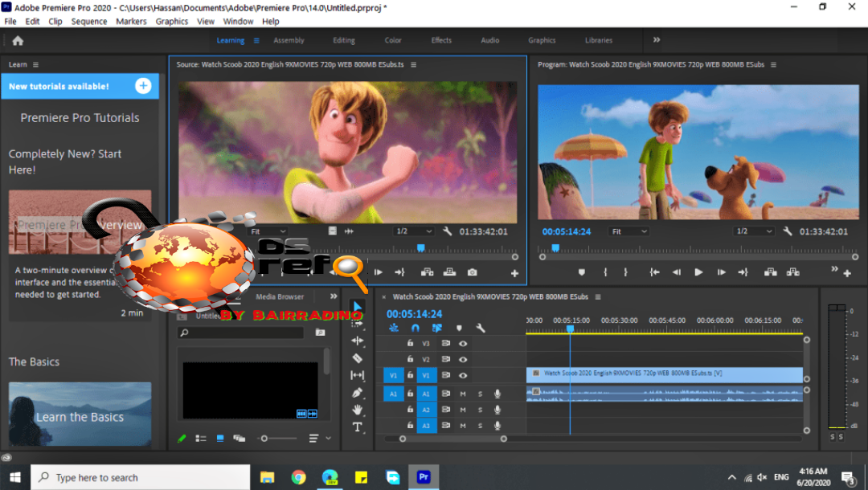Open the Graphics menu in the menu bar
Viewport: 868px width, 490px height.
172,22
